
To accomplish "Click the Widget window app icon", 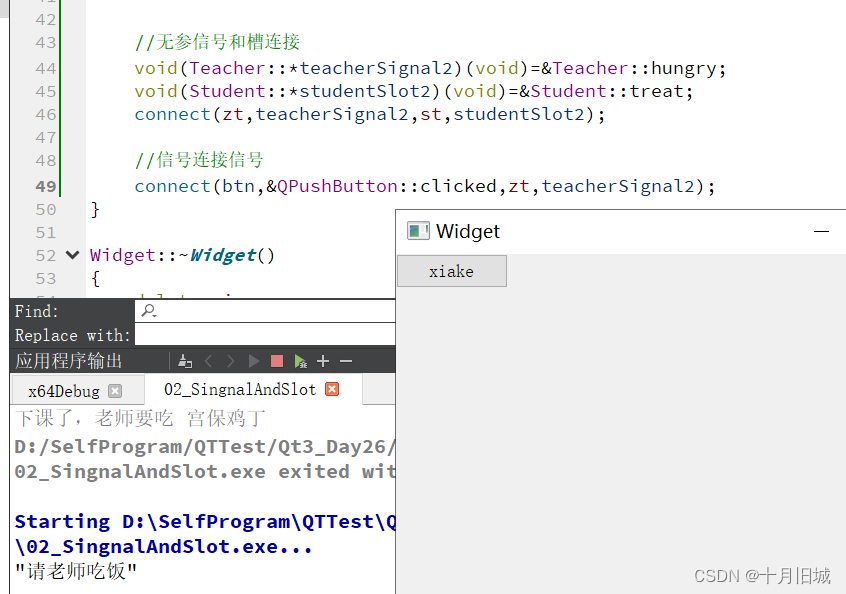I will 418,231.
